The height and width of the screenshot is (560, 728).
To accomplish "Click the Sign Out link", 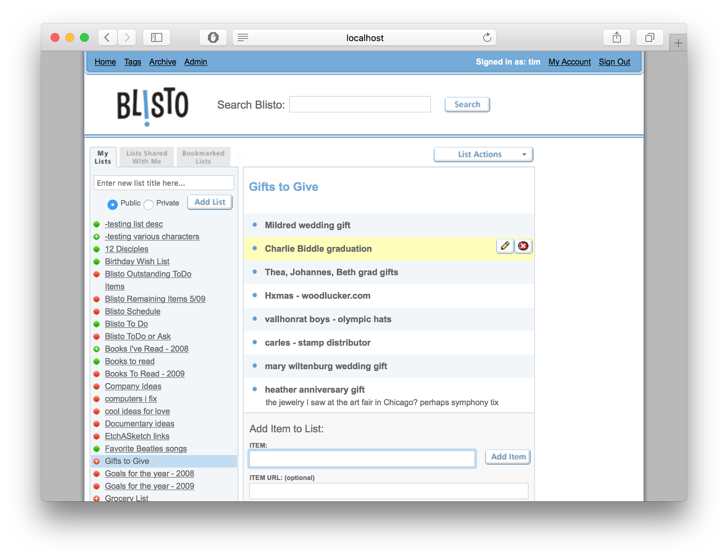I will pos(614,62).
